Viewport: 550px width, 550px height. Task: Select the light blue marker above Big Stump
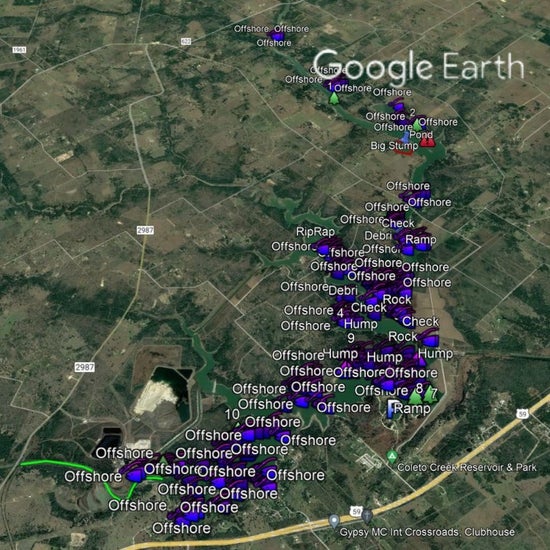click(405, 137)
